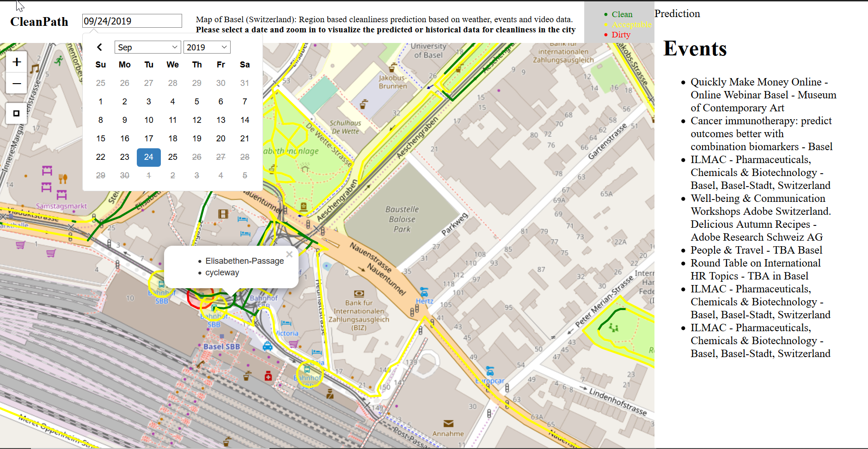Pick September 23 in the calendar

pyautogui.click(x=125, y=157)
